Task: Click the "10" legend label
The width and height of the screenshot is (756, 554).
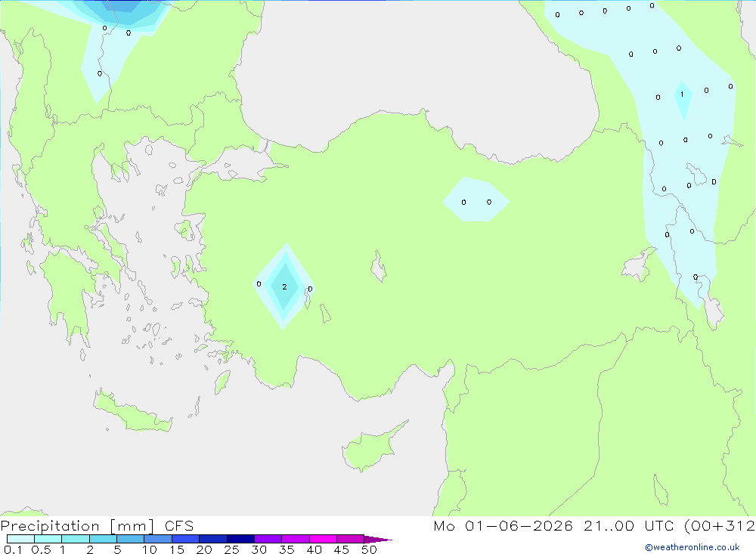Action: (149, 549)
